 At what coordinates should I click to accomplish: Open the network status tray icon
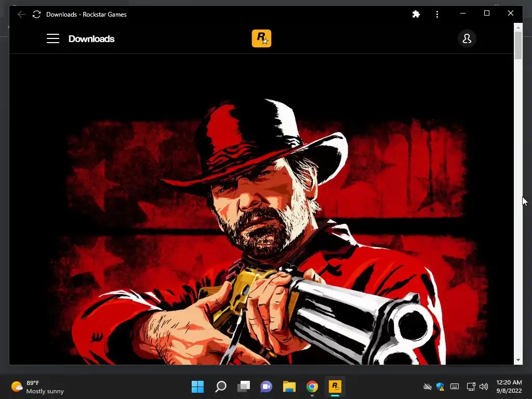(x=471, y=387)
